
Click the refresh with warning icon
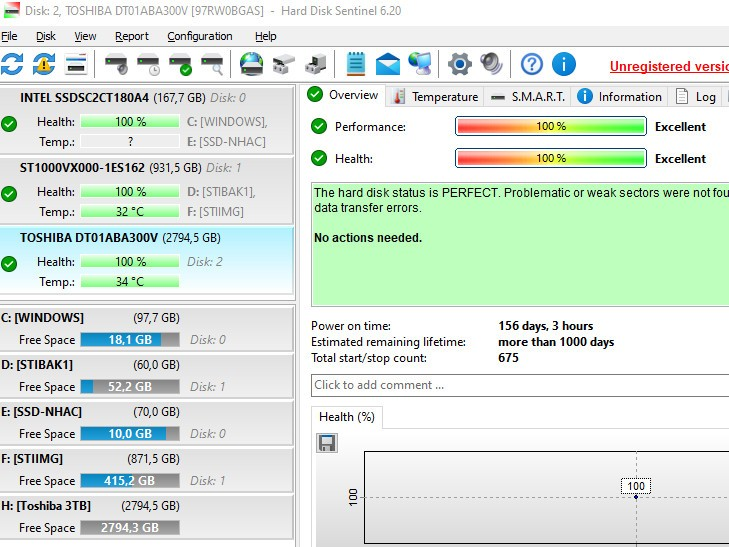[44, 64]
